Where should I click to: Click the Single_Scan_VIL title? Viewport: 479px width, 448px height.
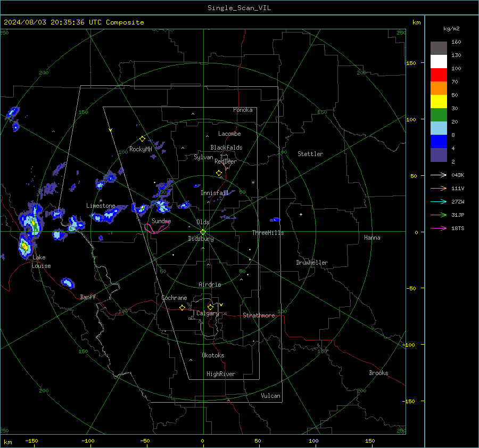click(239, 8)
